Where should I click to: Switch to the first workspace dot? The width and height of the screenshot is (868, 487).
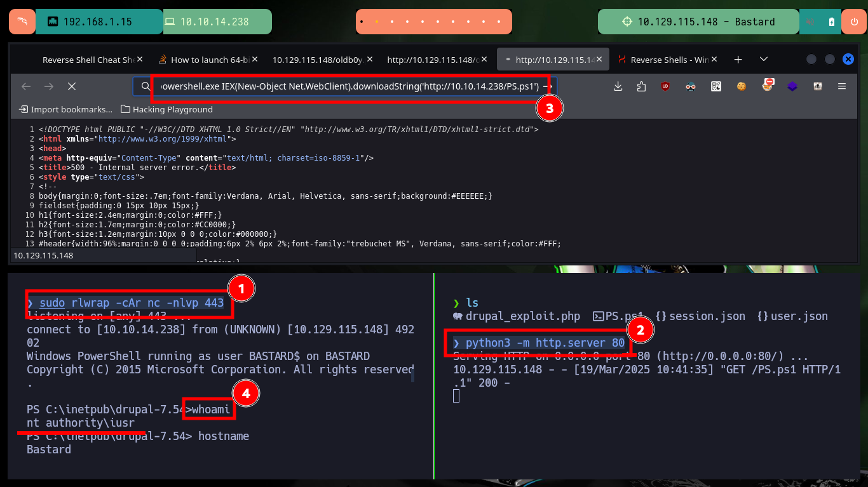pyautogui.click(x=361, y=22)
